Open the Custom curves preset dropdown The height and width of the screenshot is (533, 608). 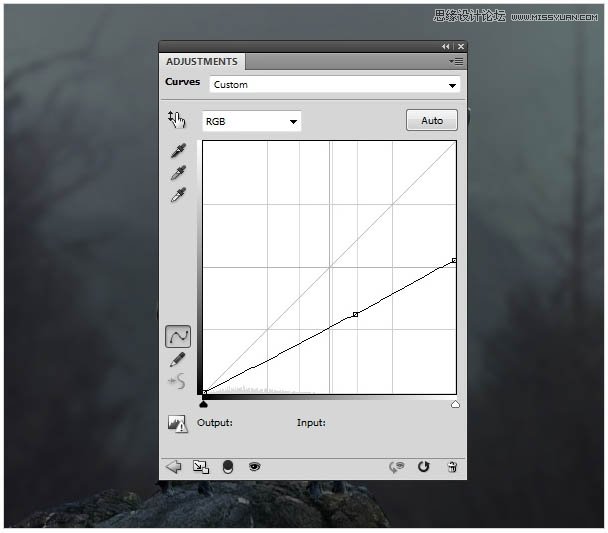click(x=334, y=85)
